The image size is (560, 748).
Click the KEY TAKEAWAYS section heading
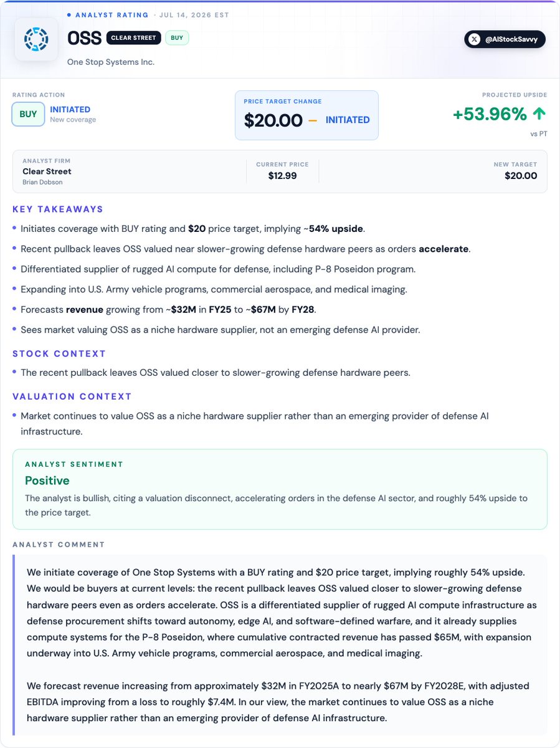tap(58, 209)
